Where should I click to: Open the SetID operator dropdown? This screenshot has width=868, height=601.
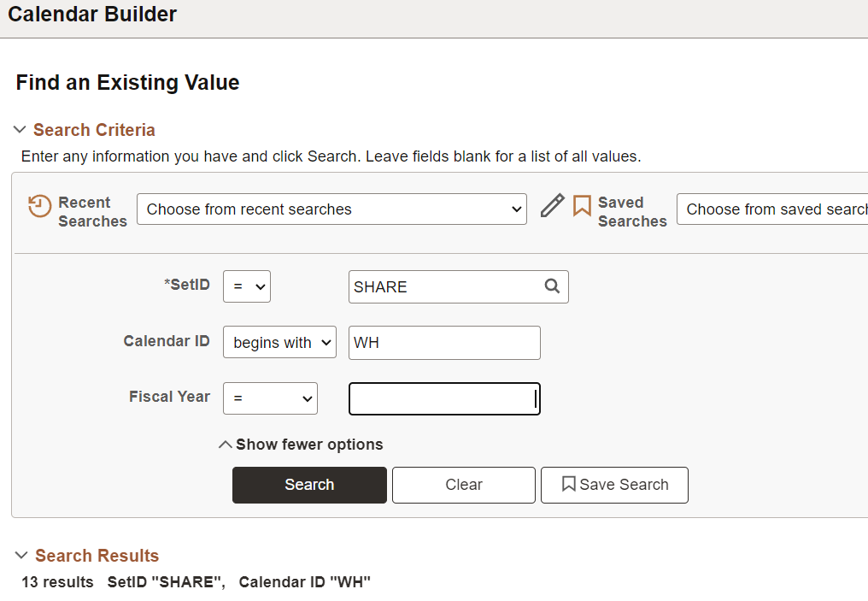[246, 287]
